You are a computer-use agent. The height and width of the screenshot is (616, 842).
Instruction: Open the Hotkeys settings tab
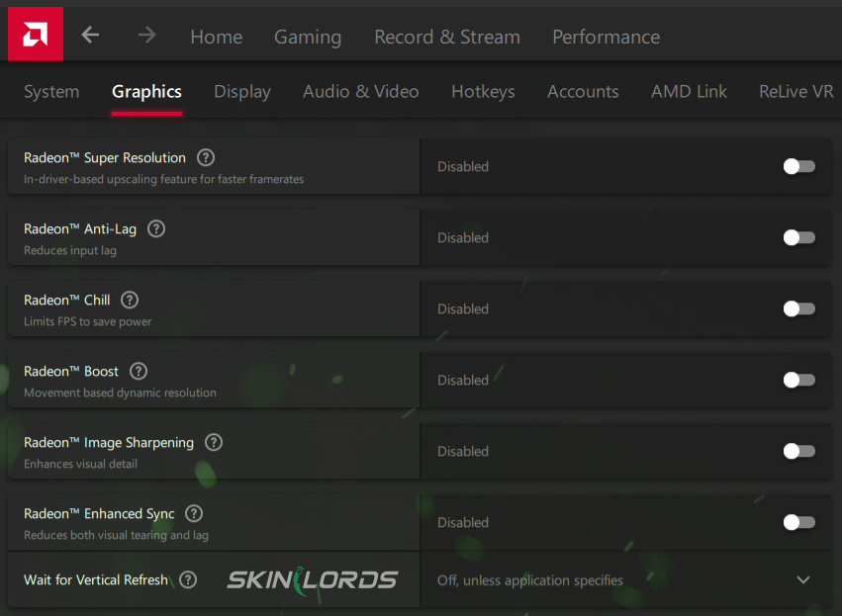(483, 92)
